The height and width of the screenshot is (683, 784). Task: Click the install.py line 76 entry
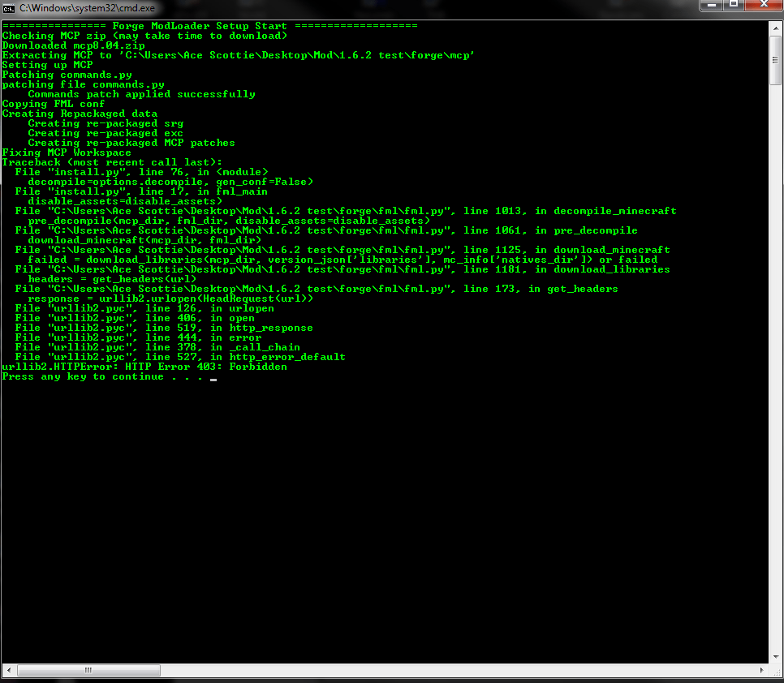click(x=141, y=173)
